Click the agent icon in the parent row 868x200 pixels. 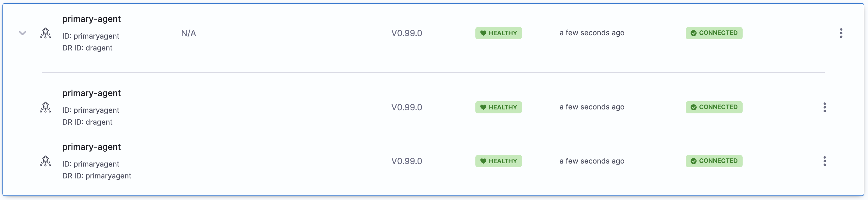pos(45,33)
